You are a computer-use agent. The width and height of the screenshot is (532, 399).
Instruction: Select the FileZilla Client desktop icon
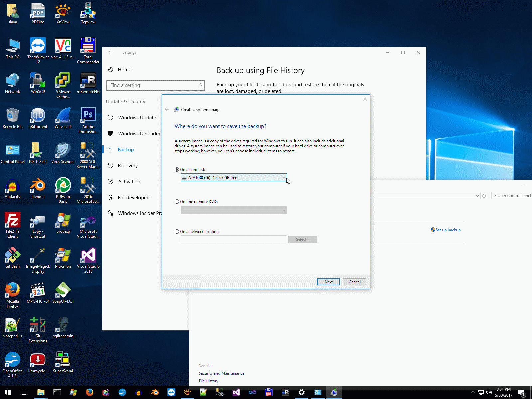tap(13, 225)
